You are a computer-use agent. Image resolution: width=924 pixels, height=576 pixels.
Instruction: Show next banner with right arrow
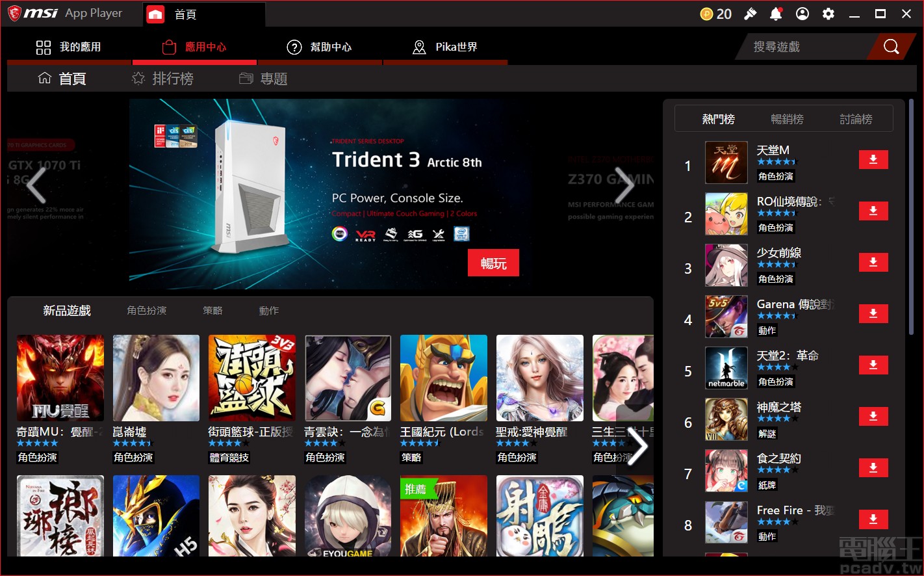click(x=624, y=185)
